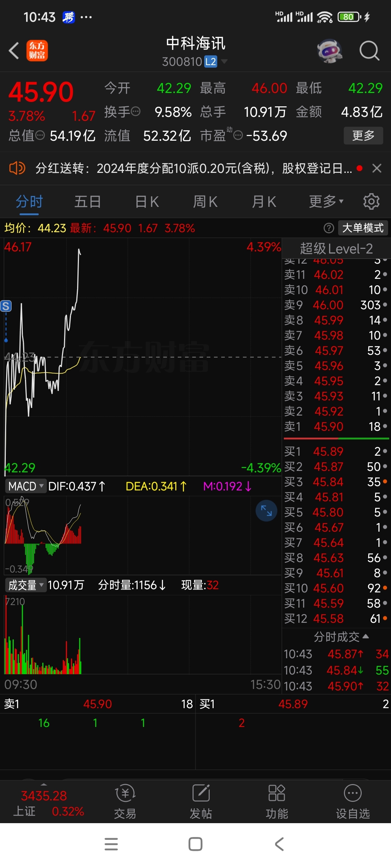Tap the info icon next to 换手
This screenshot has width=391, height=868.
click(x=136, y=111)
